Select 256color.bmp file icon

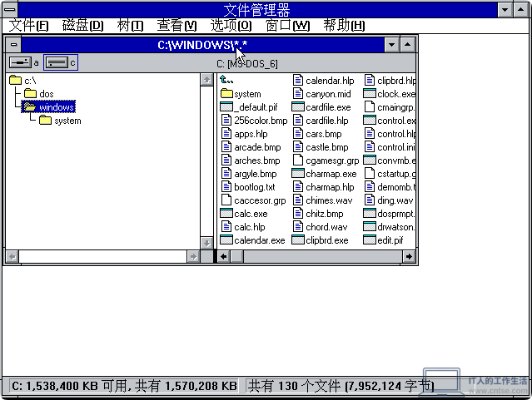pos(226,121)
